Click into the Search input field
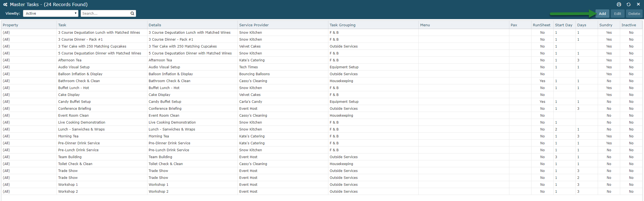Image resolution: width=644 pixels, height=201 pixels. coord(105,13)
